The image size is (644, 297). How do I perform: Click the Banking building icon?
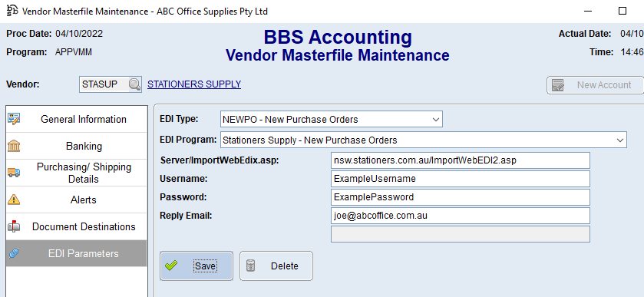pos(14,146)
